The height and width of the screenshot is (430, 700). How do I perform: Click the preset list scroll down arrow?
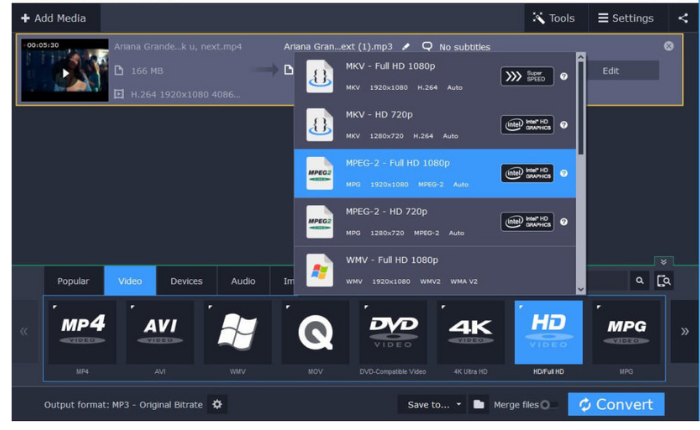click(581, 289)
